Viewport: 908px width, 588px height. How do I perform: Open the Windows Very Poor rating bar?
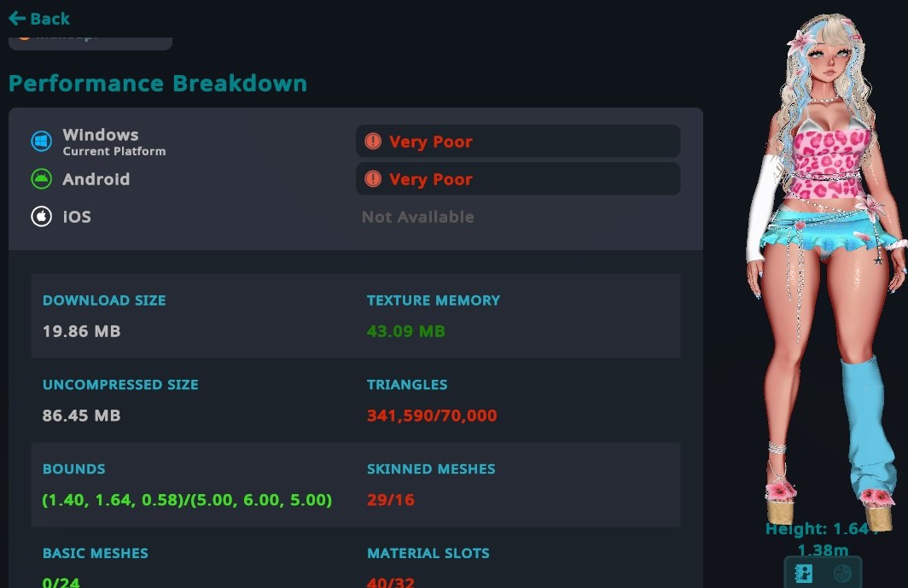[x=518, y=142]
